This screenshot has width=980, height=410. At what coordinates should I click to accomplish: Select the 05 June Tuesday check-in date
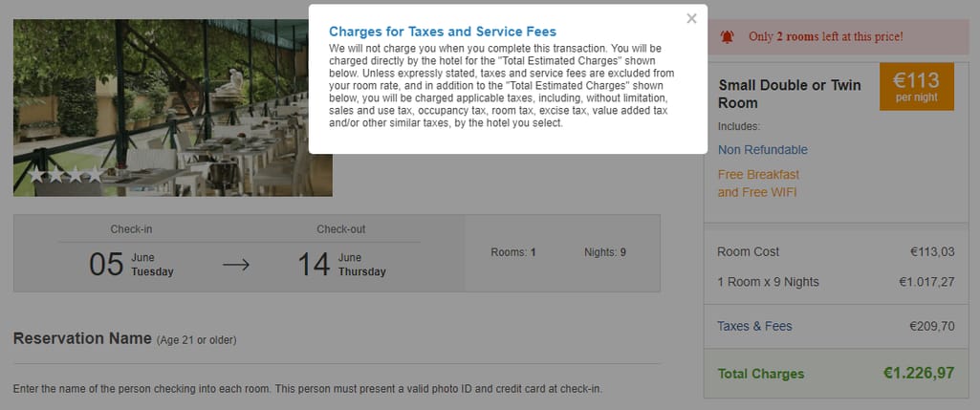point(131,265)
